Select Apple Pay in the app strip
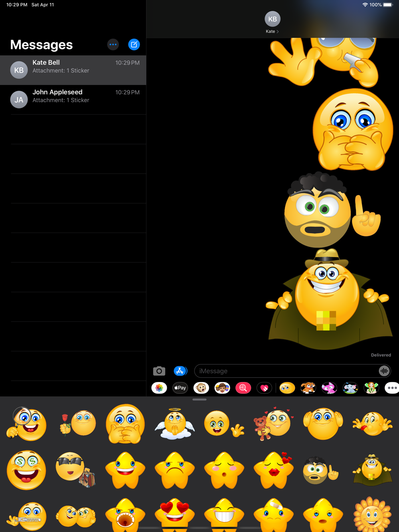399x532 pixels. [180, 388]
